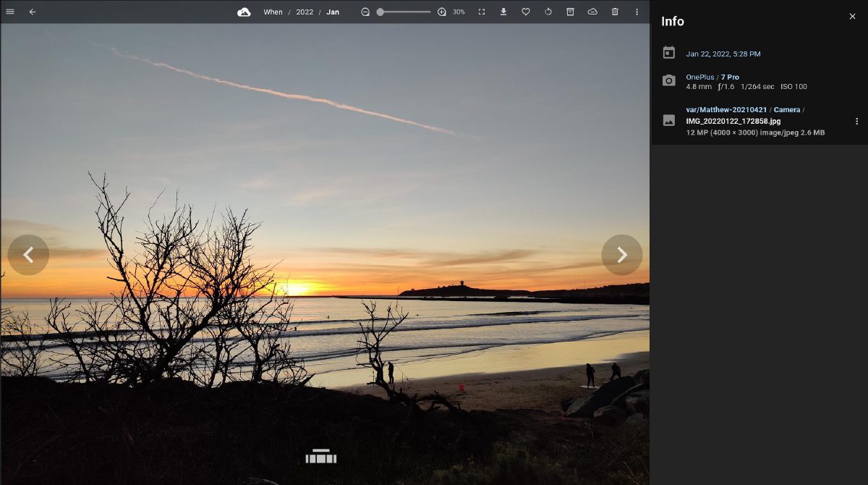Click the cloud photo logo icon
Viewport: 868px width, 485px height.
[x=244, y=12]
